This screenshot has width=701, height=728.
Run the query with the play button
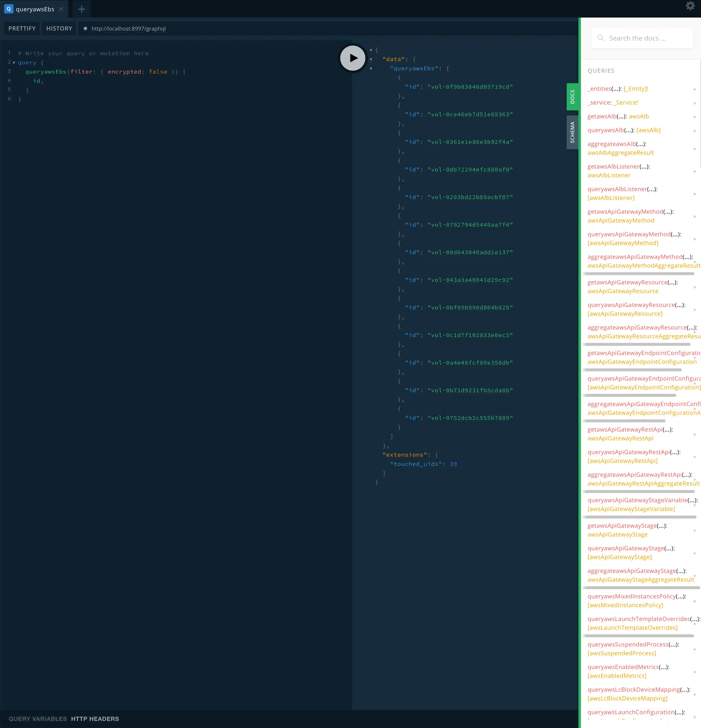[352, 58]
